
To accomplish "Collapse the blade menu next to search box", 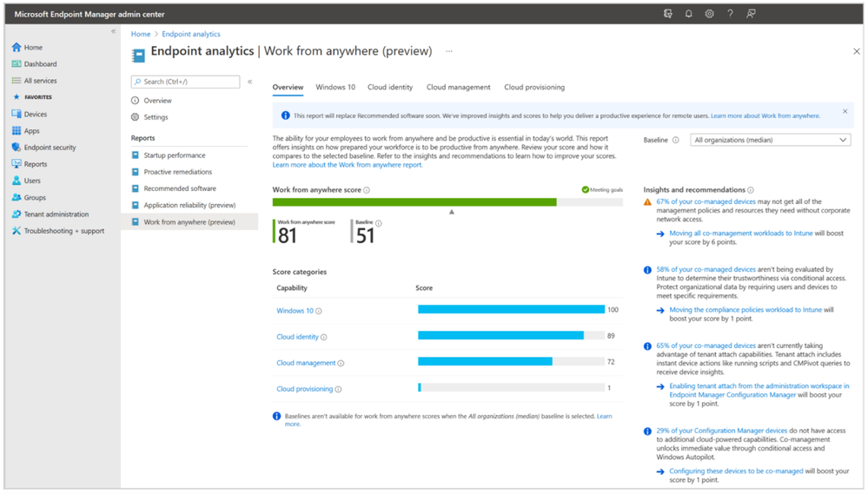I will pos(250,82).
